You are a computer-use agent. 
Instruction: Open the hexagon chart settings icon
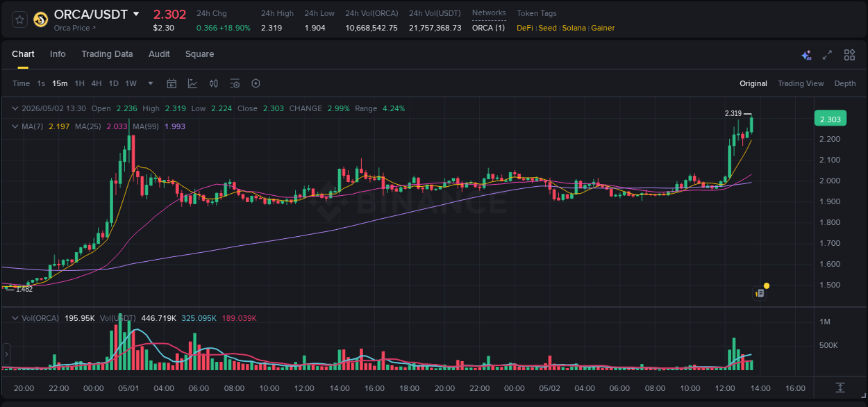pyautogui.click(x=256, y=83)
